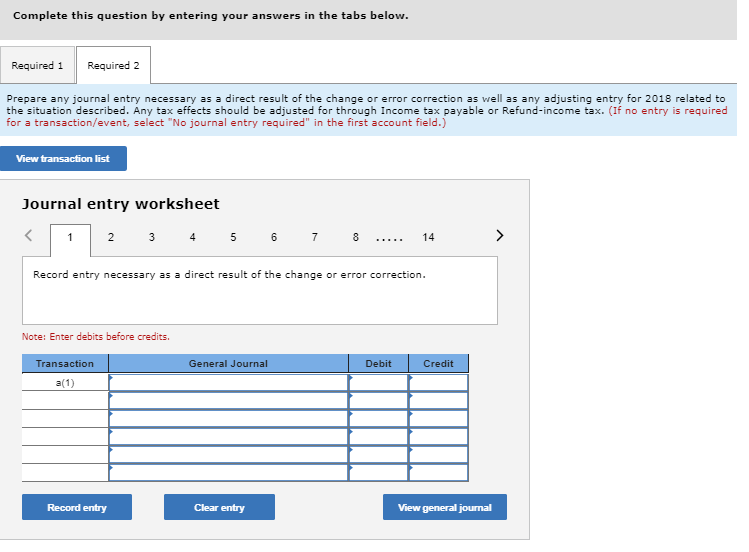The image size is (749, 552).
Task: Open General Journal account dropdown in fifth row
Action: (228, 455)
